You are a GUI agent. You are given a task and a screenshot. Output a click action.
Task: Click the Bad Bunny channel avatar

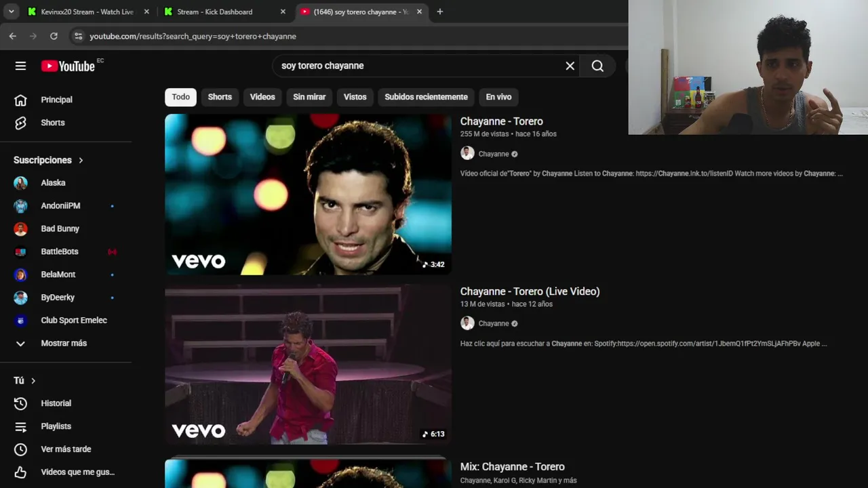pyautogui.click(x=20, y=229)
